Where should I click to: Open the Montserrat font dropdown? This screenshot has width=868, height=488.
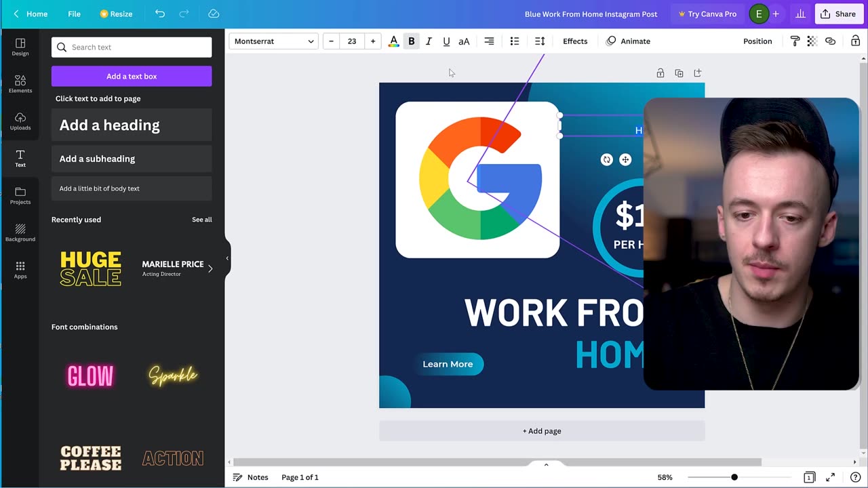(274, 41)
